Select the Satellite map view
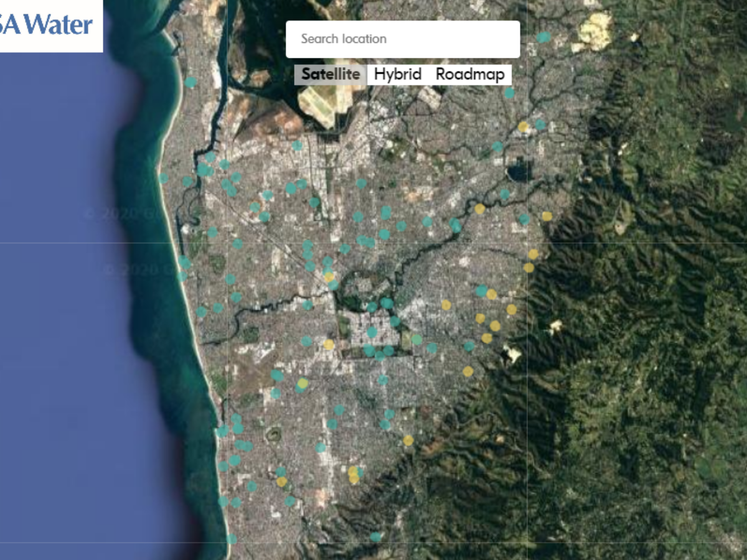This screenshot has width=747, height=560. point(331,75)
